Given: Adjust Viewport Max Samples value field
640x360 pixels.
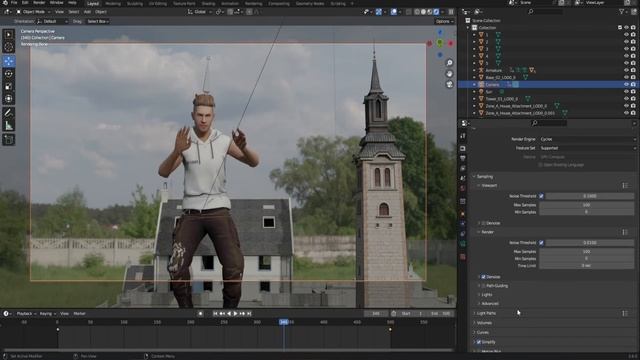Looking at the screenshot, I should [586, 205].
